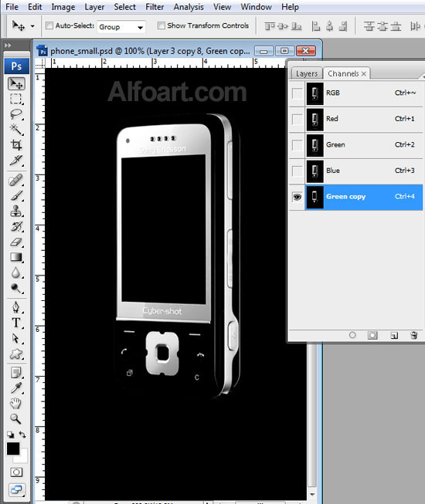Click the RGB channel thumbnail
Screen dimensions: 425x504
pyautogui.click(x=315, y=93)
